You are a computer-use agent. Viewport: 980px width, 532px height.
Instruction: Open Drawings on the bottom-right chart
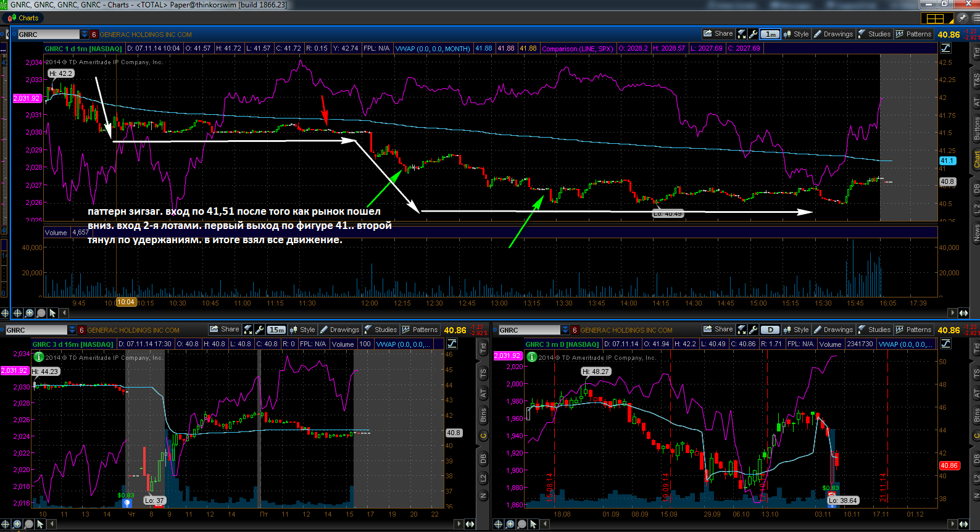(x=833, y=330)
